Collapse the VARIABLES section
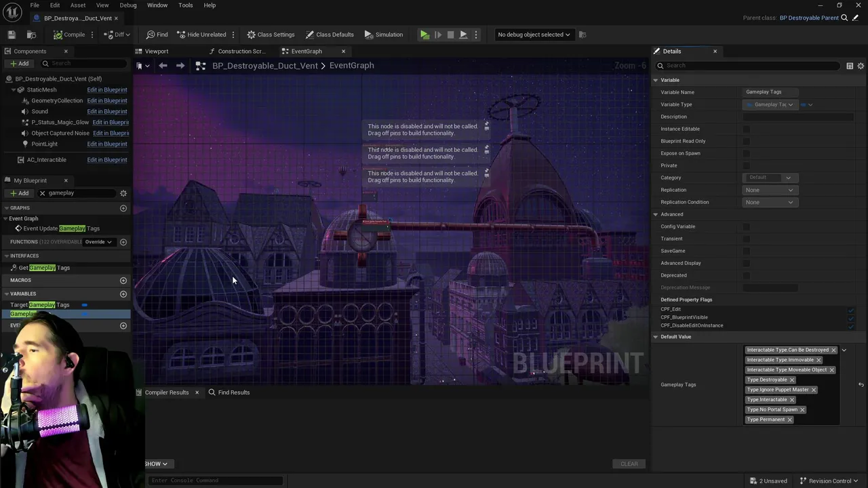 coord(6,294)
